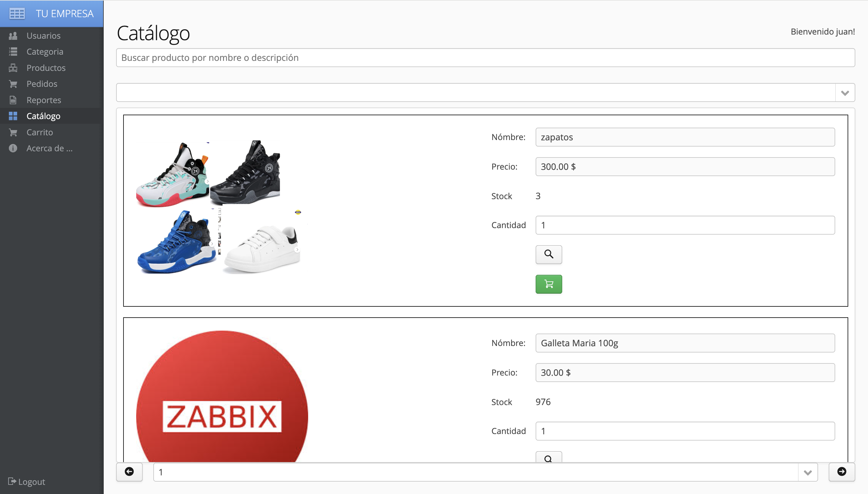This screenshot has height=494, width=868.
Task: Click the Pedidos cart icon in sidebar
Action: pos(13,84)
